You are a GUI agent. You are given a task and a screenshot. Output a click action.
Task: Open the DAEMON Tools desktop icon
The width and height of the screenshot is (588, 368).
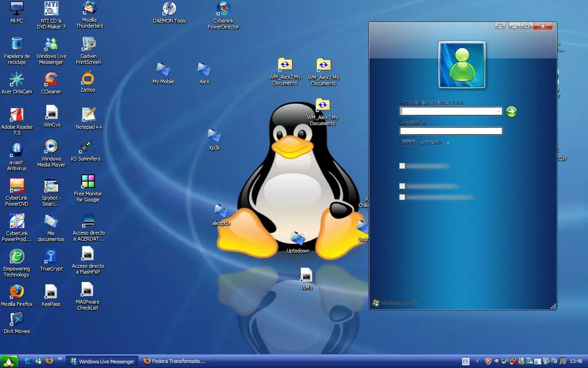[170, 12]
